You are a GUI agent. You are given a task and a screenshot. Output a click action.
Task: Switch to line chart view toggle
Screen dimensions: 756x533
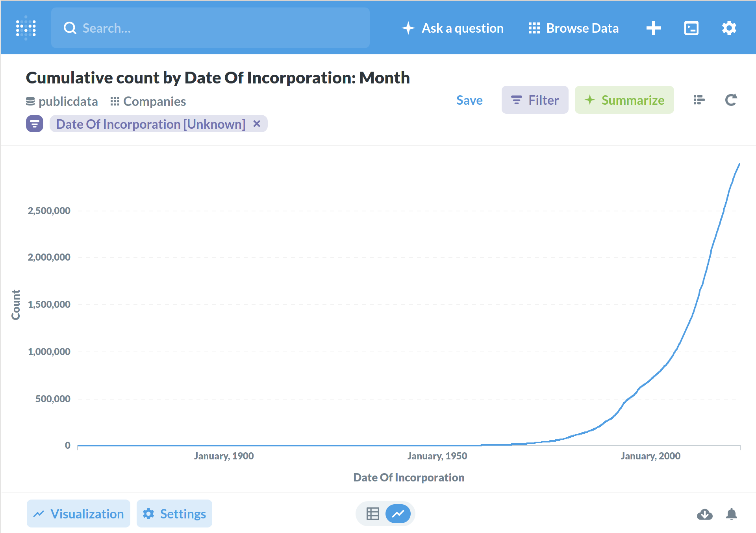[398, 514]
